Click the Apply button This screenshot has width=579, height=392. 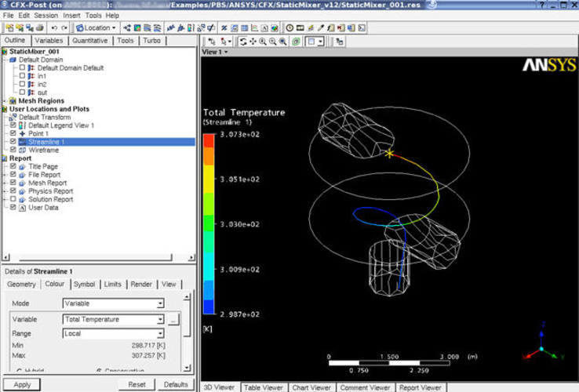point(22,384)
